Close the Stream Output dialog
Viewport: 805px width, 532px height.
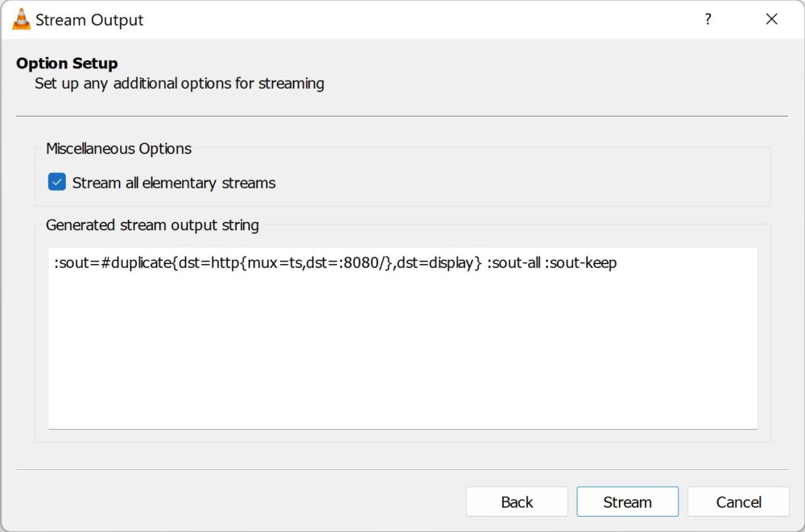pyautogui.click(x=771, y=19)
